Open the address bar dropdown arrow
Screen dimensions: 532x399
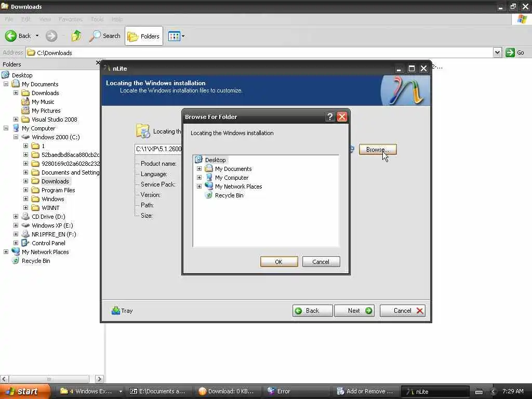[x=497, y=52]
